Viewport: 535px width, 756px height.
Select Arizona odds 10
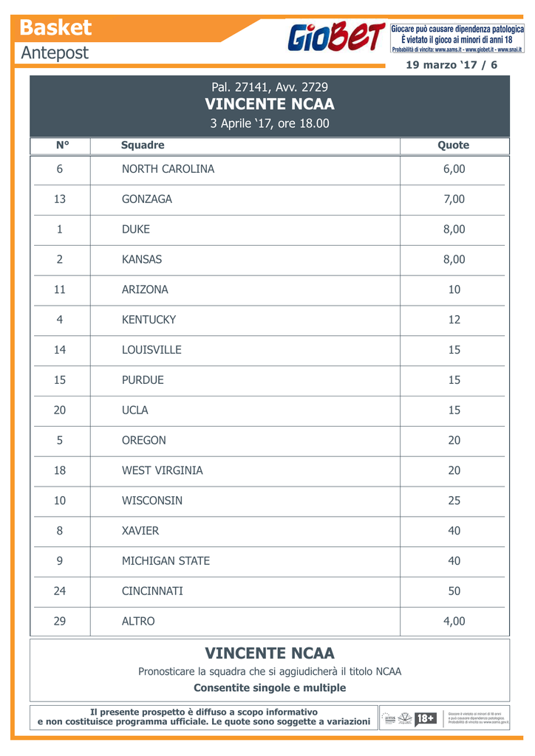[454, 289]
